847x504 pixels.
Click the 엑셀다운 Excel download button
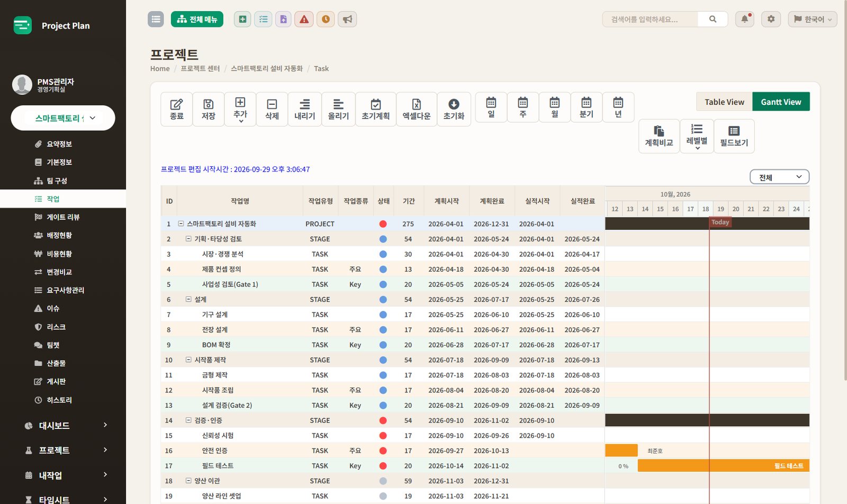coord(417,109)
